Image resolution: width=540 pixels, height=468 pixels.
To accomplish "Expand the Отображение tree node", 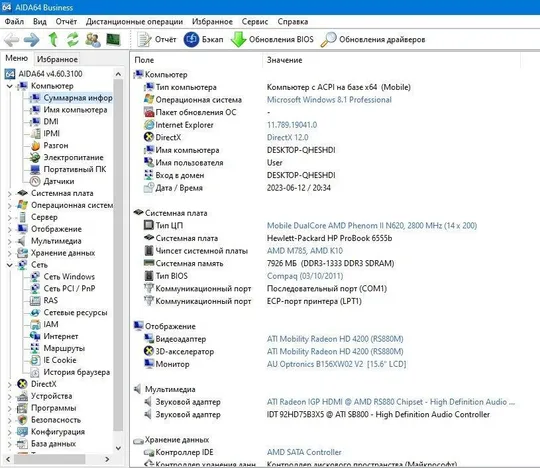I will pos(10,229).
